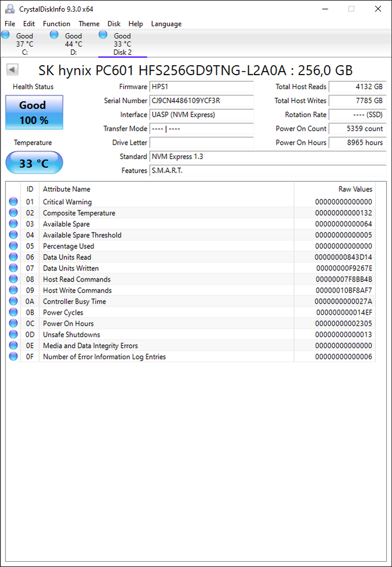Click the Good 100 % health status button
Screen dimensions: 392x567
[34, 112]
